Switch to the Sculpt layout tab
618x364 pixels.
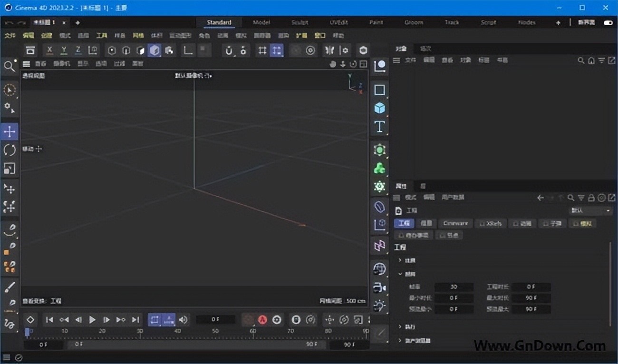point(299,22)
